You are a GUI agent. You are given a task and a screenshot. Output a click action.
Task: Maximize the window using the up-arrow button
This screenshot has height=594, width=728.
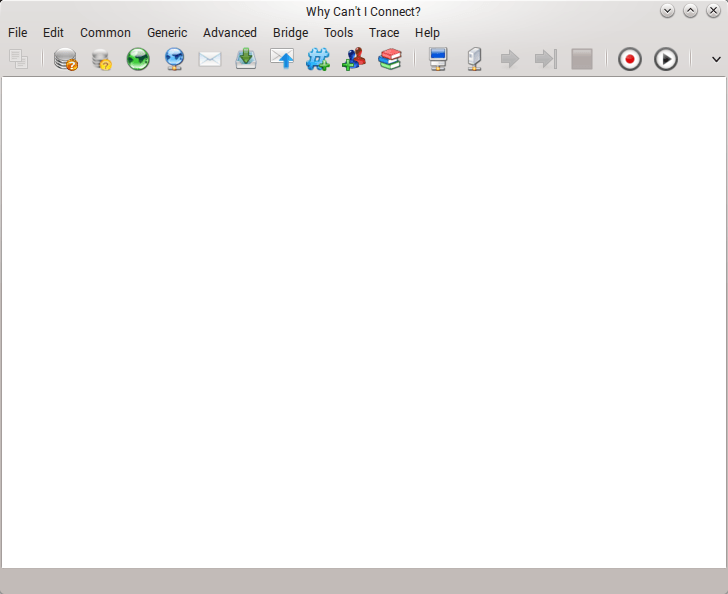coord(690,11)
